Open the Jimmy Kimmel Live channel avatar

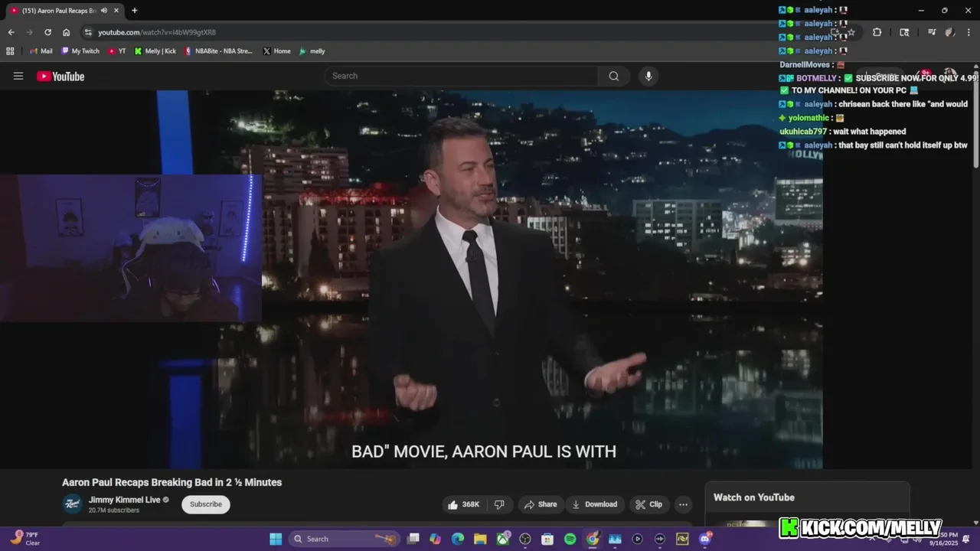pos(73,504)
